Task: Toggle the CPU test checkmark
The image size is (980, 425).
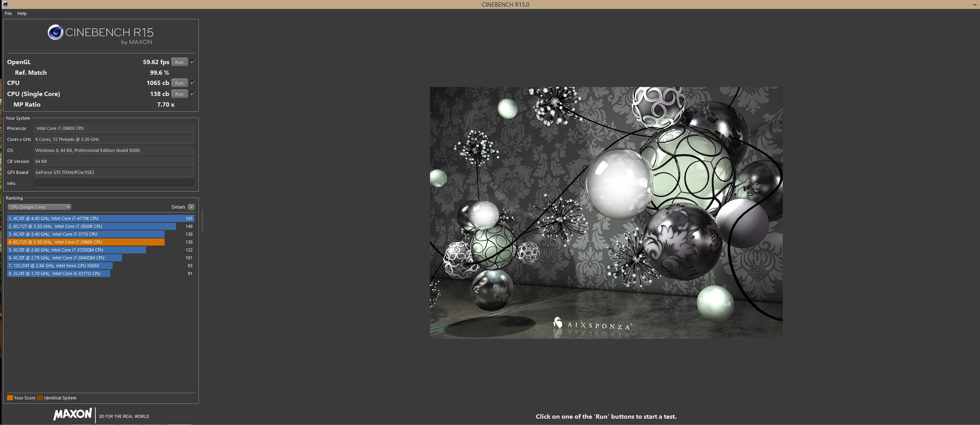Action: pyautogui.click(x=193, y=83)
